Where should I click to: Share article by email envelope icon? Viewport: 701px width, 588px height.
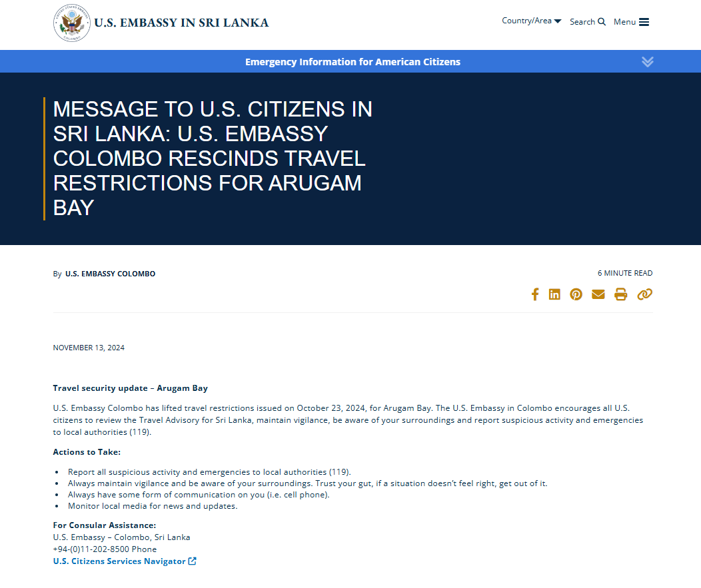click(x=598, y=294)
